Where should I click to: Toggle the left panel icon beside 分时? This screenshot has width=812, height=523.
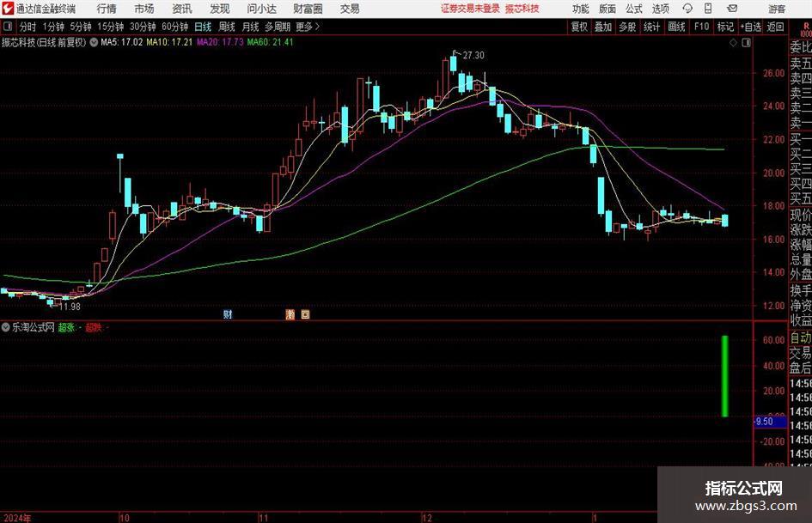tap(8, 27)
